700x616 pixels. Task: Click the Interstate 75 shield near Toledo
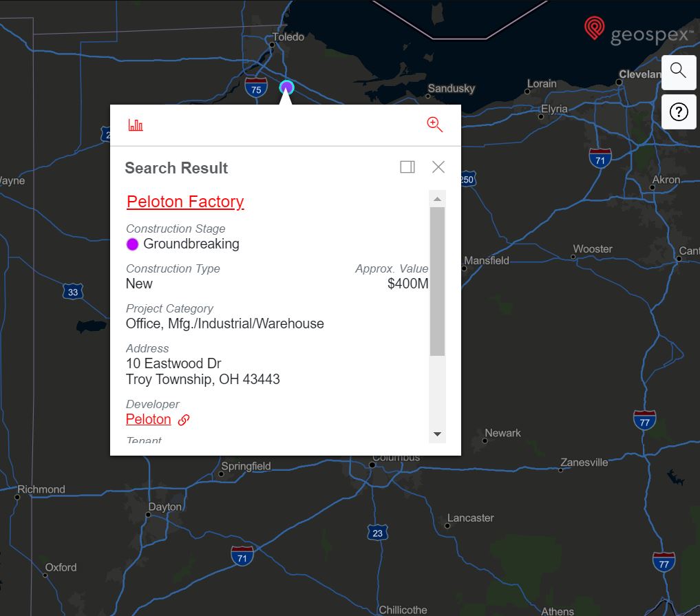(x=256, y=88)
